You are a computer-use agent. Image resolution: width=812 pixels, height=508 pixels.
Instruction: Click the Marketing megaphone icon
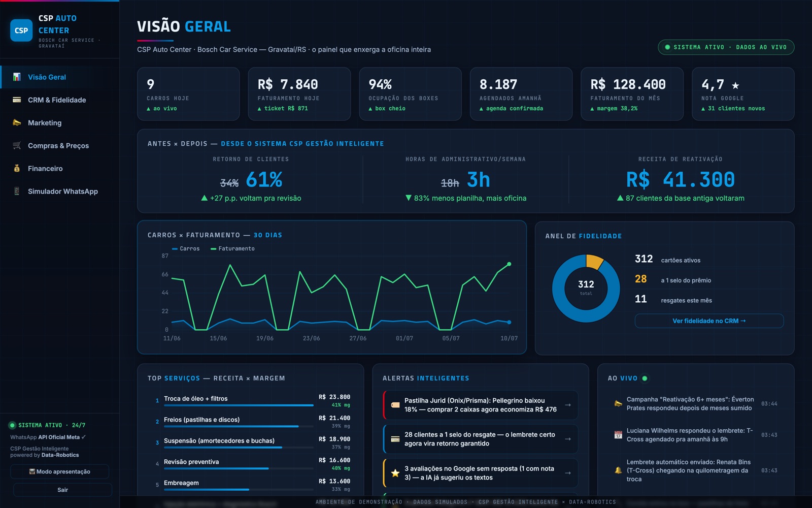(x=17, y=123)
